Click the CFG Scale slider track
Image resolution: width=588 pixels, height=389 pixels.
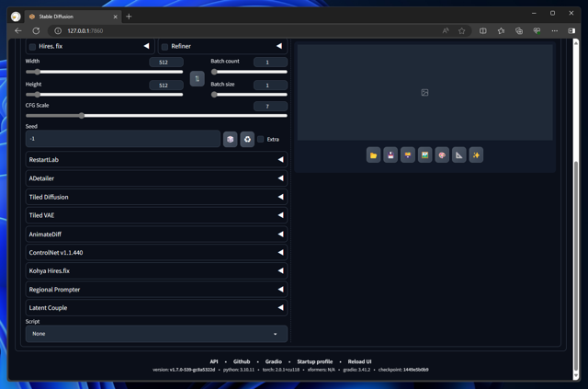pyautogui.click(x=156, y=116)
